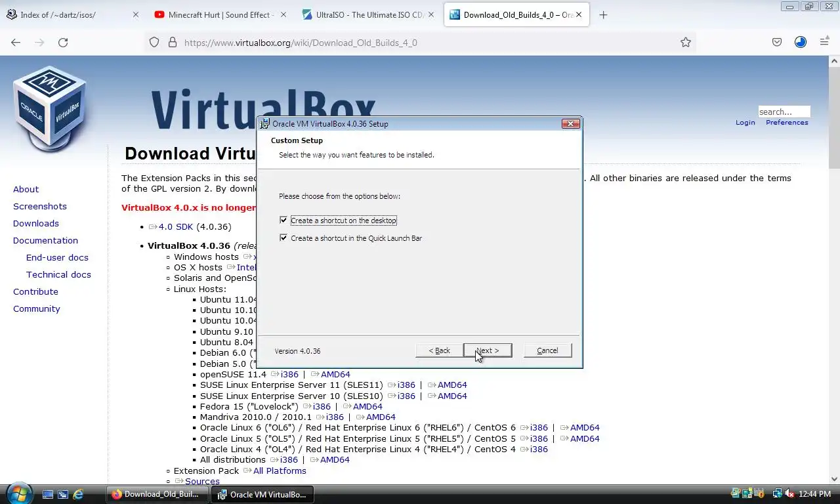840x504 pixels.
Task: Launch Internet Explorer from the quick launch
Action: (x=79, y=494)
